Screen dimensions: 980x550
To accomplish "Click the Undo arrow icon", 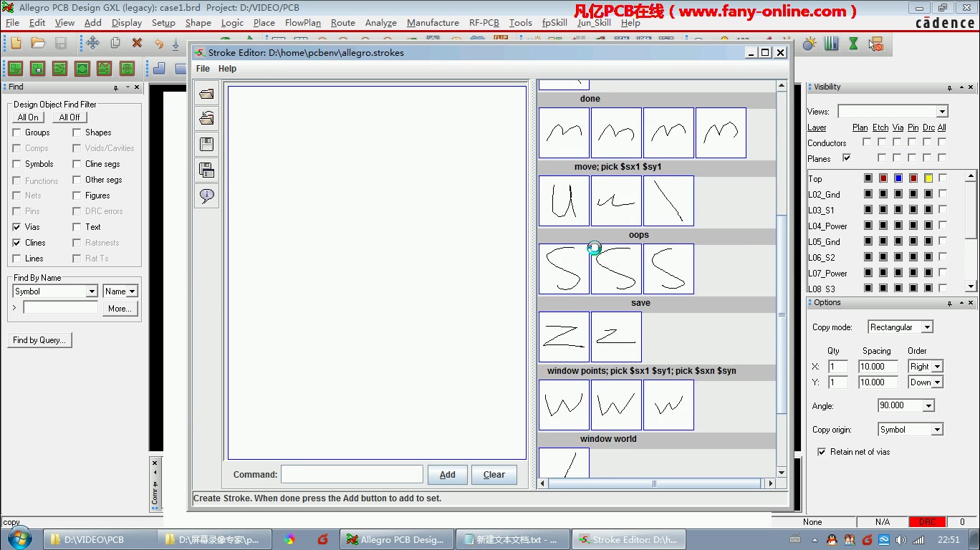I will tap(159, 43).
